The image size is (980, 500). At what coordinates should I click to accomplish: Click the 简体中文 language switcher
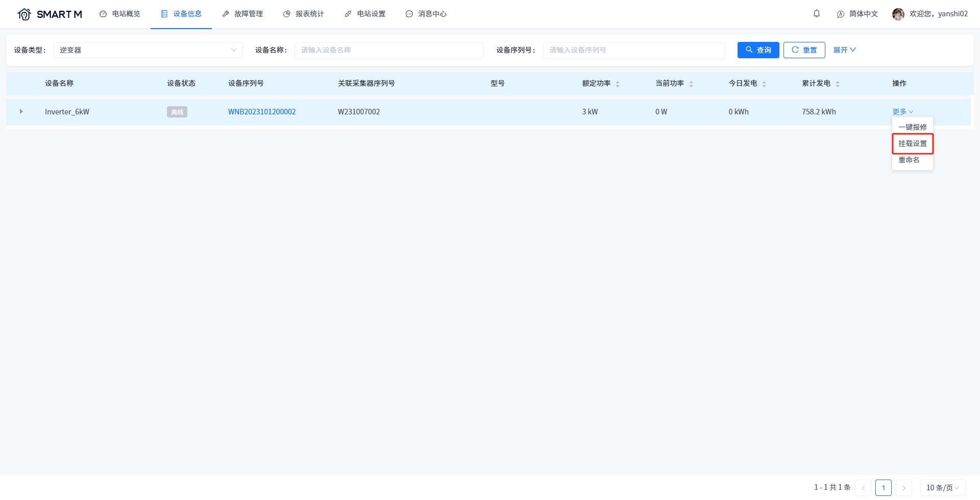[x=857, y=14]
